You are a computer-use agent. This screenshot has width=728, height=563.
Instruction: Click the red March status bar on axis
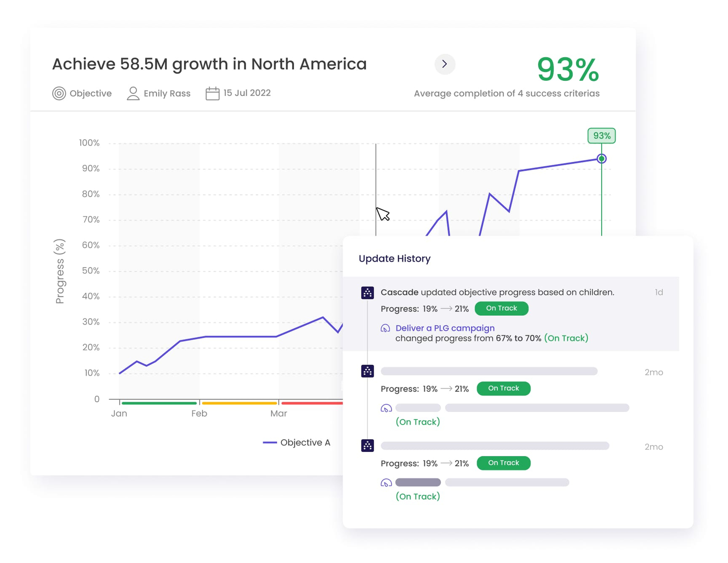(312, 403)
